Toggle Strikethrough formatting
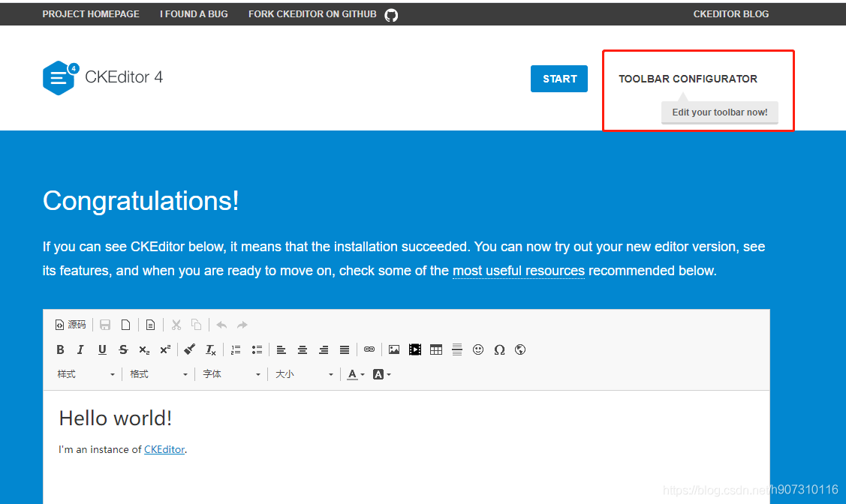 123,349
